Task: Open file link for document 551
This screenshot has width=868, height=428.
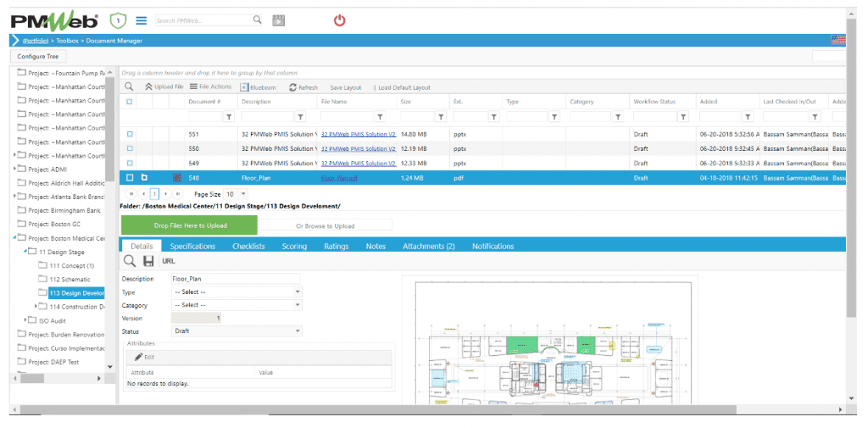Action: click(359, 134)
